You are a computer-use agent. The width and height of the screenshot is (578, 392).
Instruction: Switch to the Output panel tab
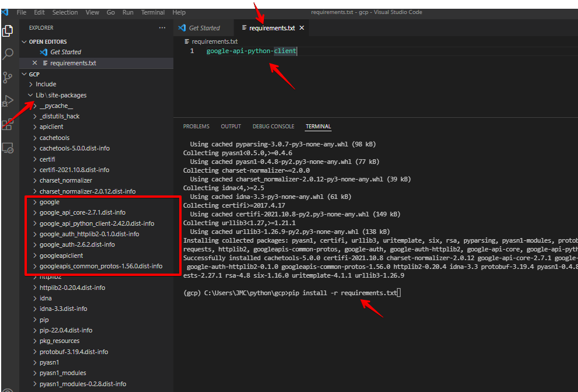coord(231,127)
